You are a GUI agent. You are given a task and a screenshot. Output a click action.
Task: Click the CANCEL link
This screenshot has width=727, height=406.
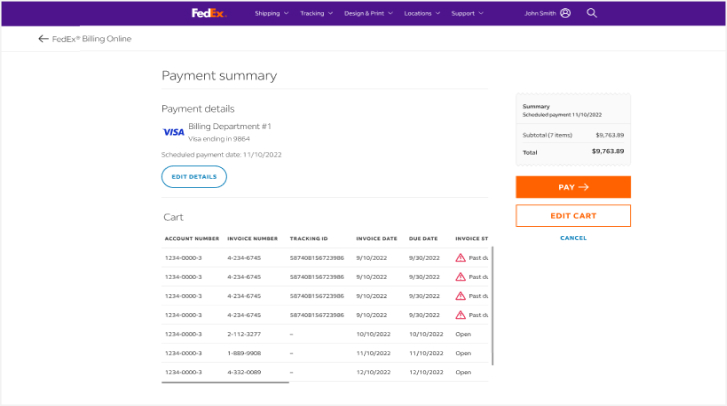(x=573, y=238)
